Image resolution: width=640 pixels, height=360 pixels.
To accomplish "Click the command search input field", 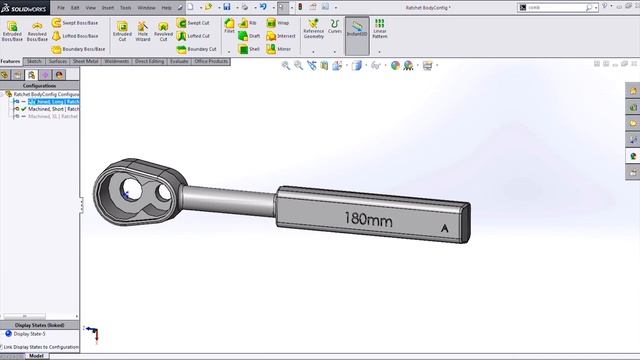I will point(557,7).
